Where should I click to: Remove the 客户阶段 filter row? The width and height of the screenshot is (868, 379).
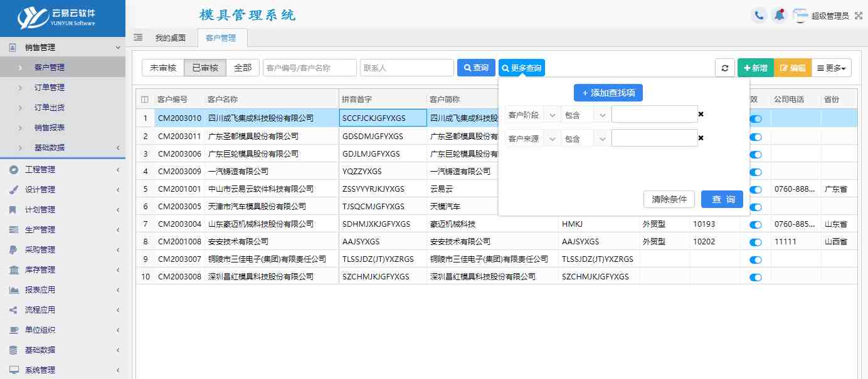(x=701, y=114)
